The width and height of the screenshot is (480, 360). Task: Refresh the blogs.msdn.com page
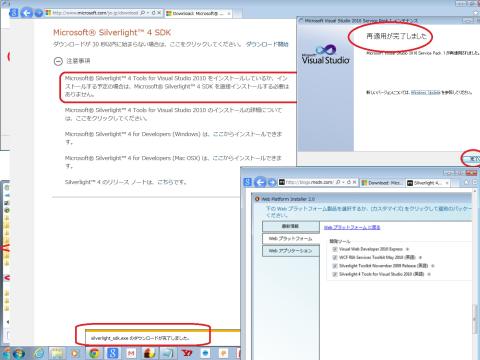tap(349, 182)
